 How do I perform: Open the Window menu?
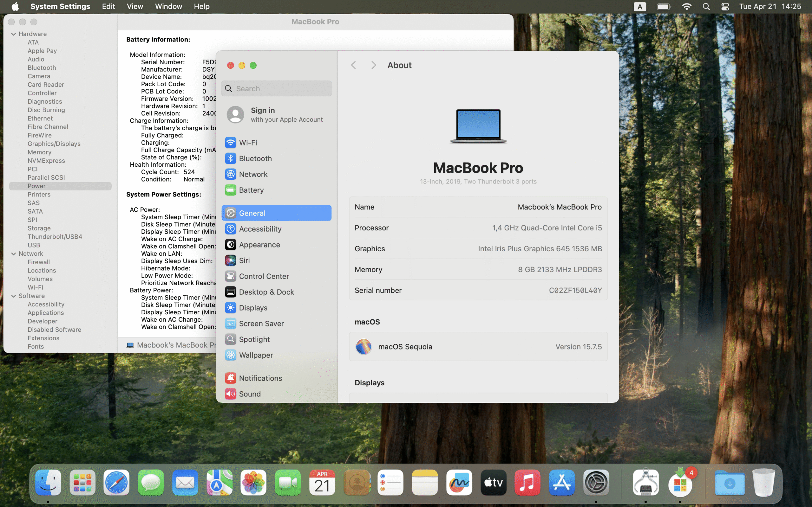point(168,6)
